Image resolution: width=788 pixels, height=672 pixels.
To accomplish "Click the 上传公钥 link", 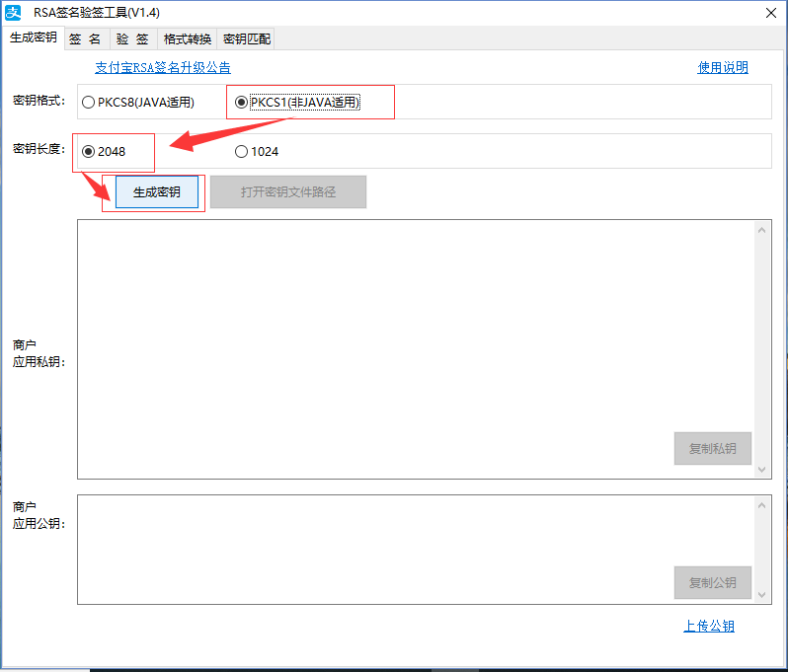I will coord(709,626).
